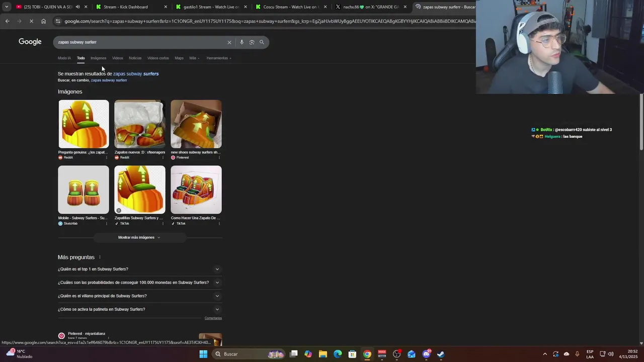Close the nachx.66 on X tab
Screen dimensions: 644x362
[x=405, y=7]
